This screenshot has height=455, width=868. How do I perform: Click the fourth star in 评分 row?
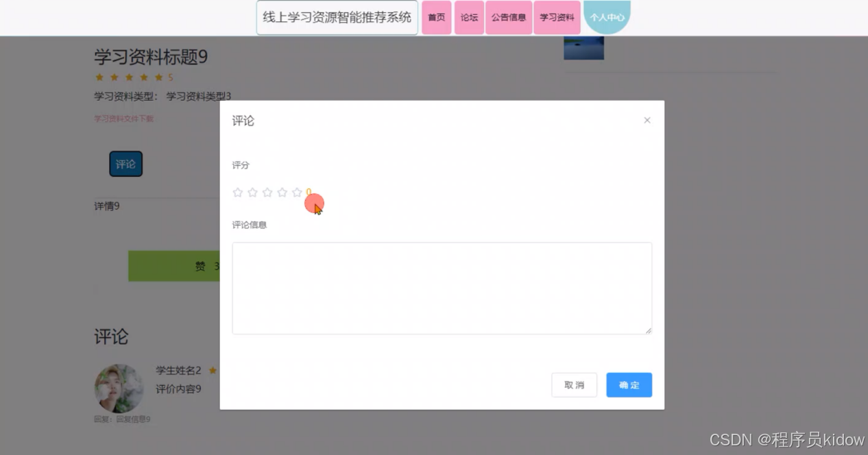[282, 193]
